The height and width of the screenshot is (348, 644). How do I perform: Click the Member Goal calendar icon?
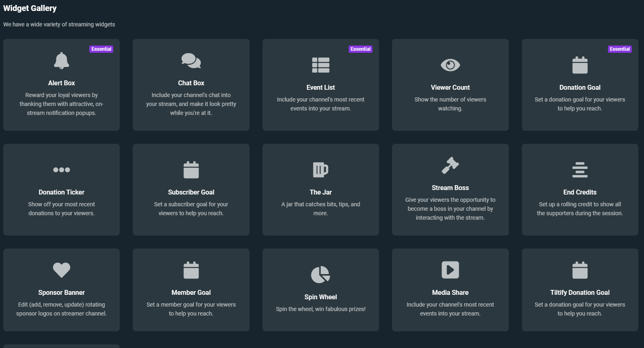(191, 270)
